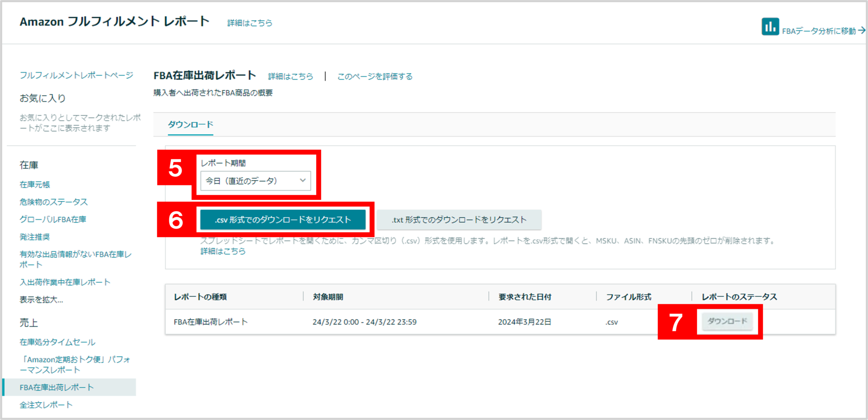This screenshot has height=420, width=868.
Task: Click the ダウンロード button for the generated report
Action: [728, 321]
